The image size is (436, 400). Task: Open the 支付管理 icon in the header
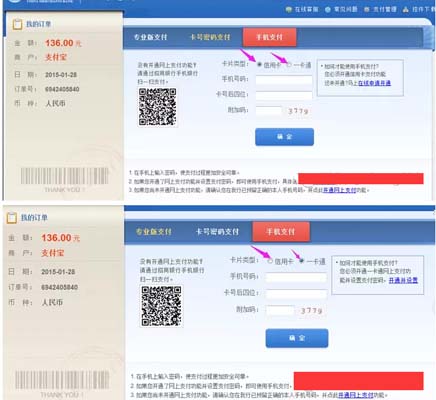pyautogui.click(x=367, y=9)
